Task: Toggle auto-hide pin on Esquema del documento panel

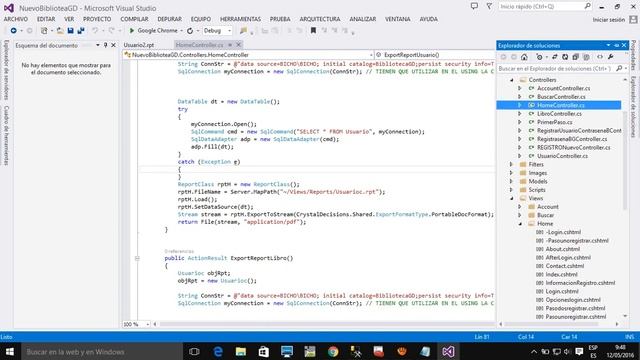Action: click(105, 45)
